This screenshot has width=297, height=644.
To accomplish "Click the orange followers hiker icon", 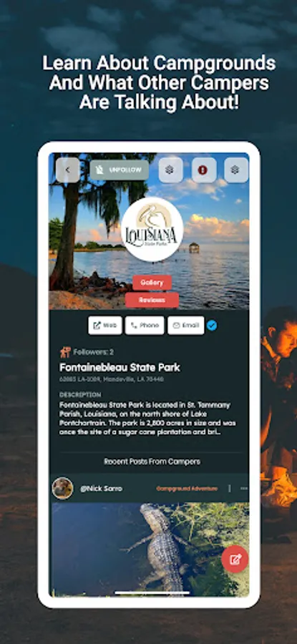I will coord(66,352).
